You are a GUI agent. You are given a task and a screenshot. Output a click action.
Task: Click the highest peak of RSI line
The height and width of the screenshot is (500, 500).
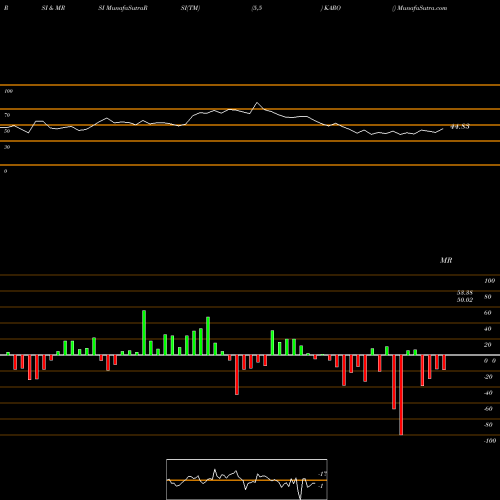(257, 103)
